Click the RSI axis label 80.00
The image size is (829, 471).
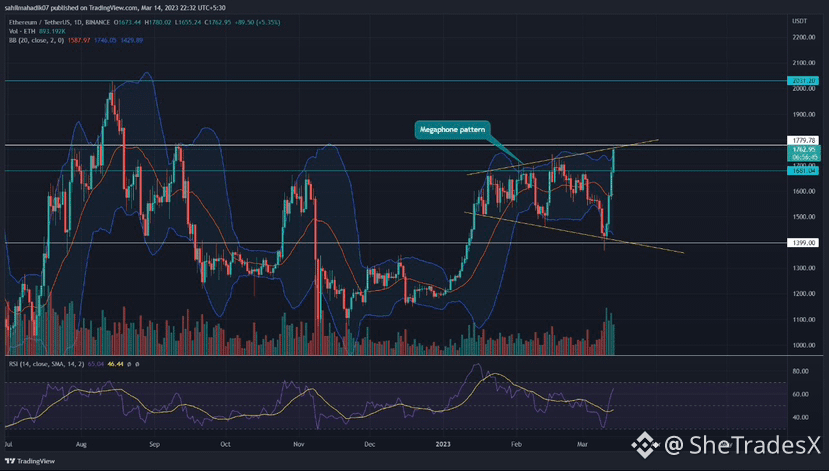[x=800, y=371]
